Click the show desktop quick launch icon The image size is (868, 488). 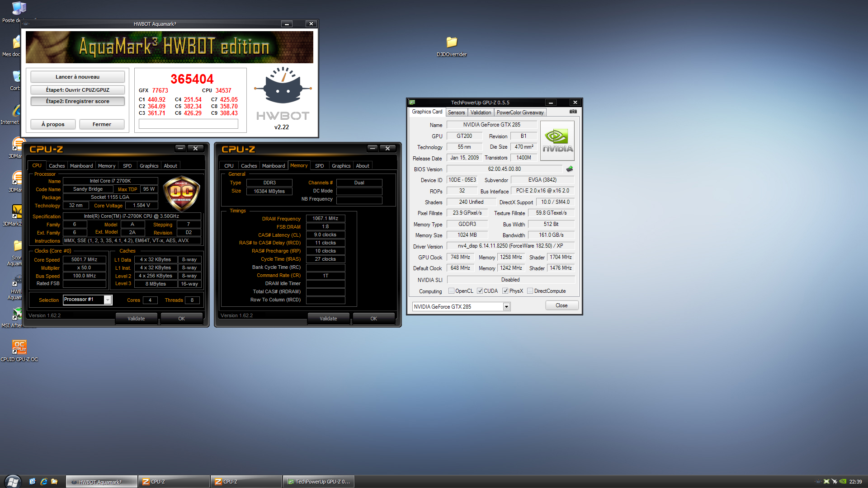point(33,482)
